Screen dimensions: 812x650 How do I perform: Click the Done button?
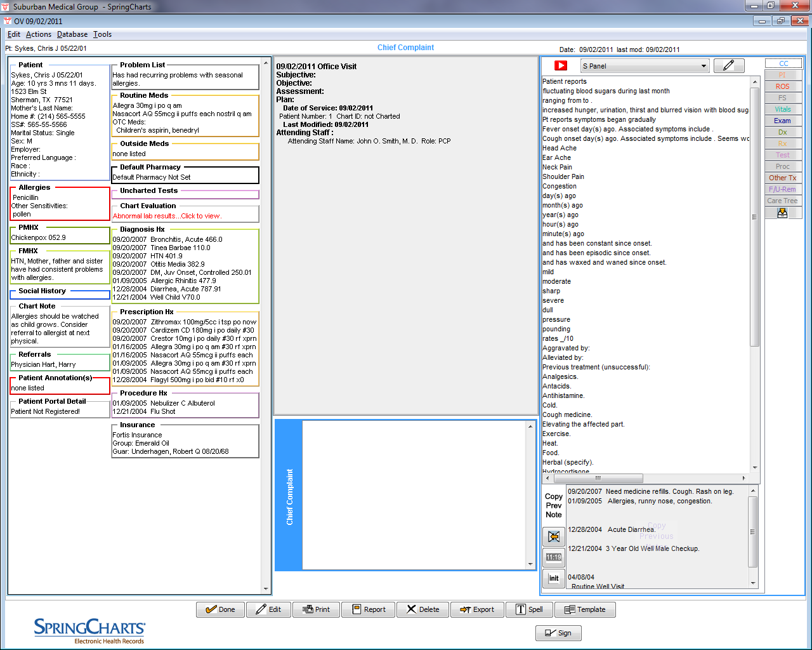pos(220,609)
